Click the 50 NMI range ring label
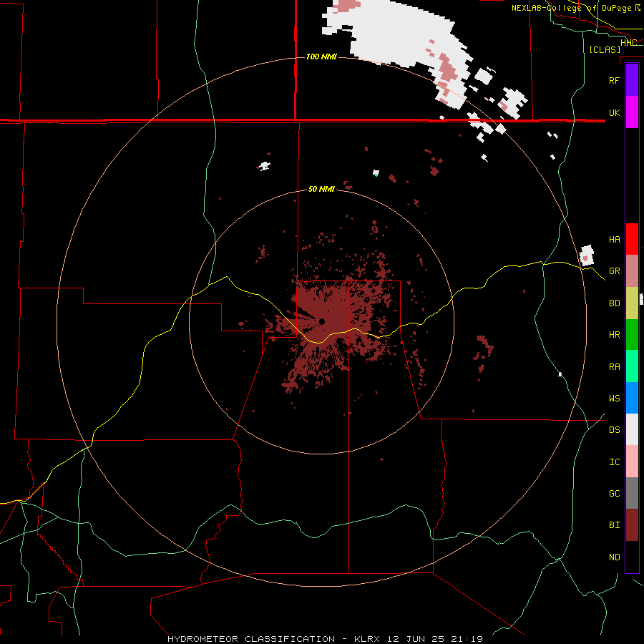The image size is (644, 644). pos(321,189)
